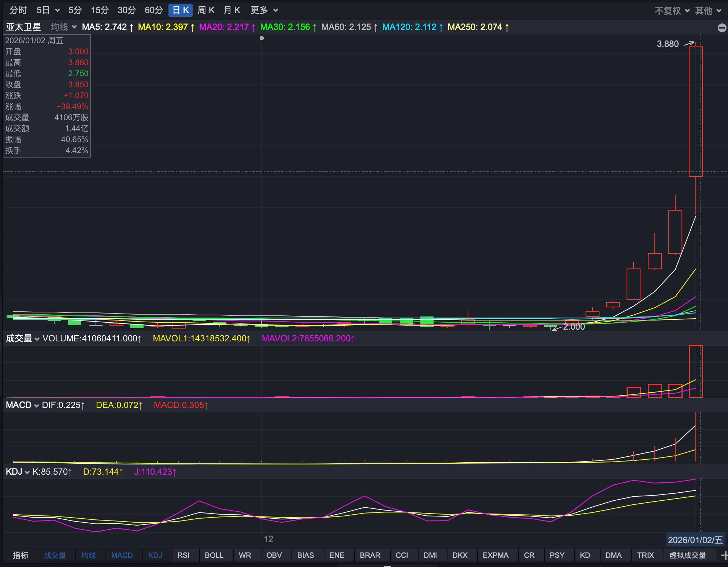The height and width of the screenshot is (567, 728).
Task: Switch to the 周K tab
Action: [x=206, y=10]
